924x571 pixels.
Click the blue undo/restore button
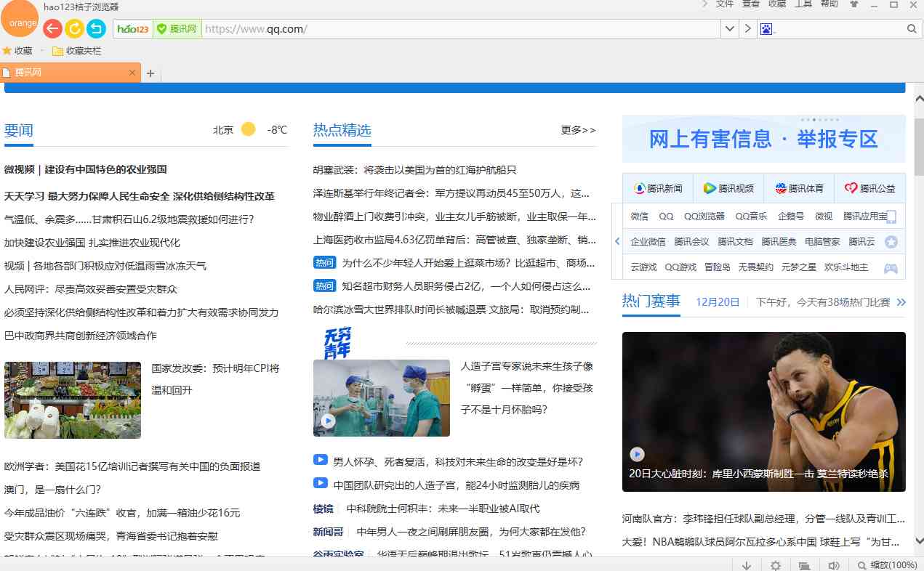click(x=96, y=28)
